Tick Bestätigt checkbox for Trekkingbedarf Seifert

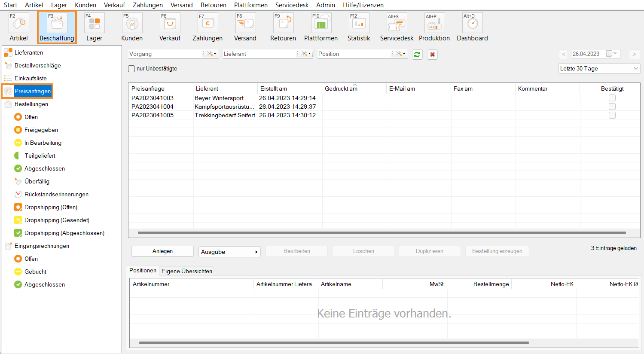pos(612,115)
